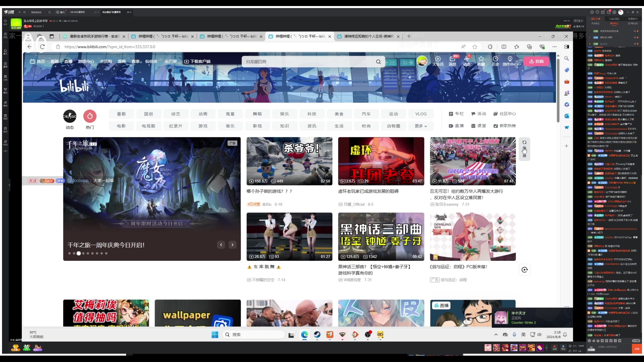Open 游戏中心 in the top nav
Screen dimensions: 644x362
click(x=86, y=61)
